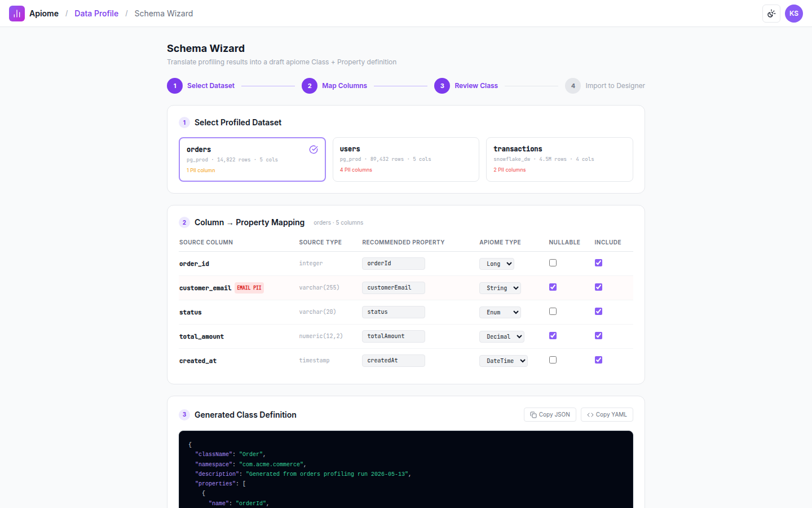Toggle Nullable checkbox for total_amount

[x=553, y=336]
